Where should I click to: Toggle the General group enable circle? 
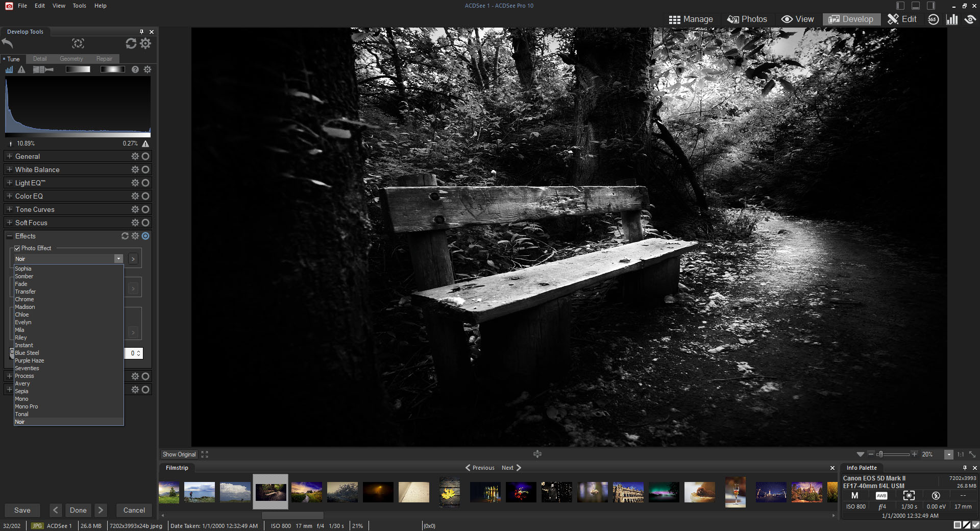[x=145, y=156]
